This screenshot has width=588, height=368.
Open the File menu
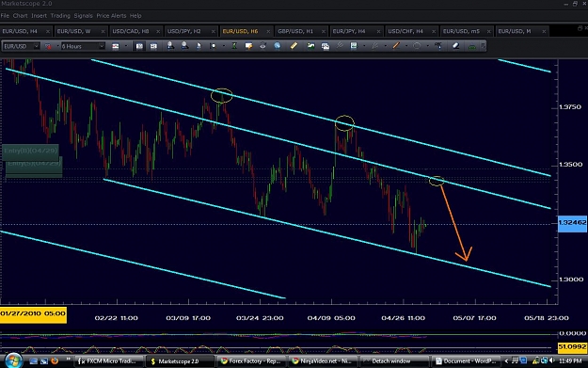[x=5, y=16]
